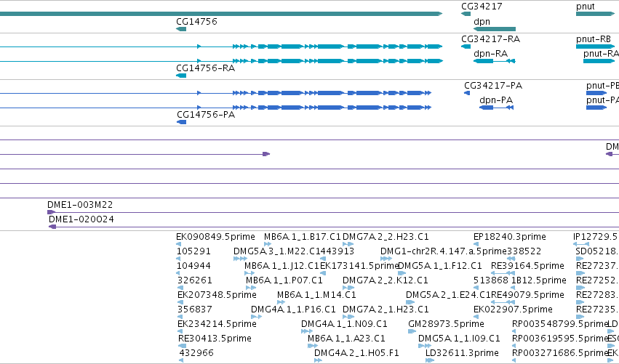
Task: Select the RP003548799.5prime EST label
Action: tap(560, 324)
